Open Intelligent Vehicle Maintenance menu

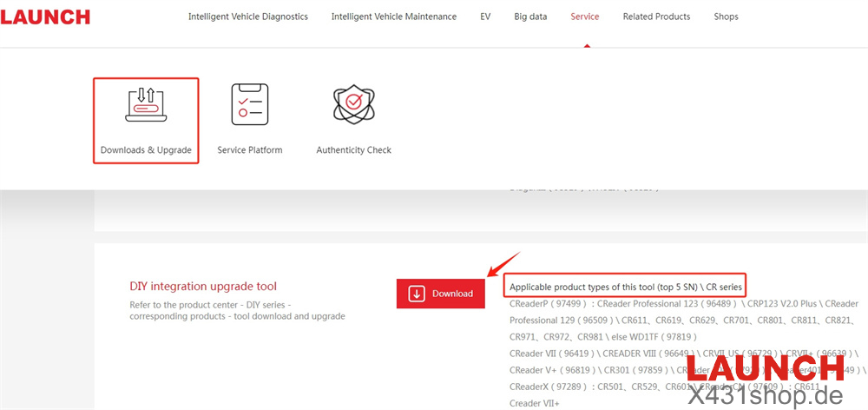[394, 17]
